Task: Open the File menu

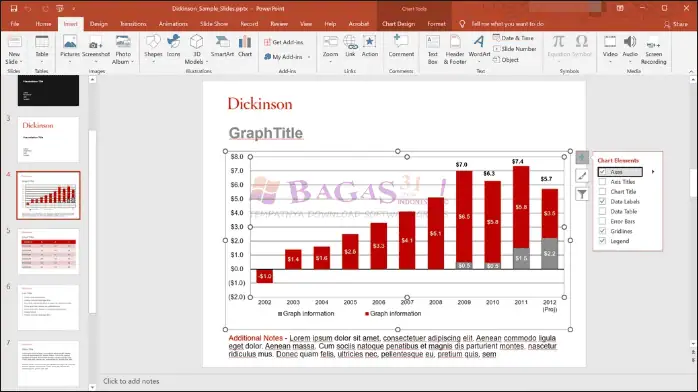Action: tap(15, 24)
